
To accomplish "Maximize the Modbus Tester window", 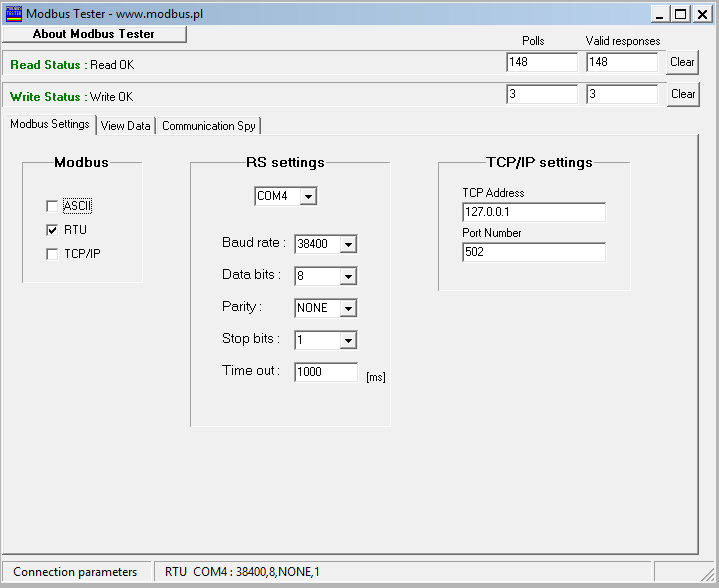I will (x=681, y=14).
